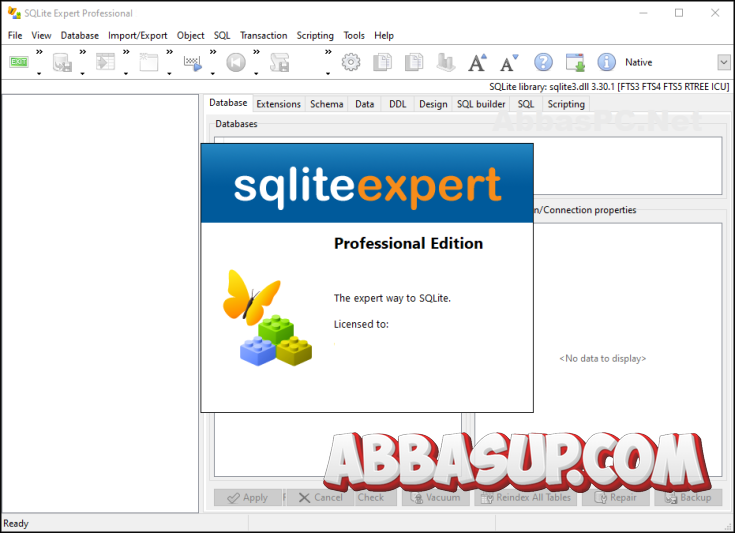Click the round go-to-first record icon
Viewport: 735px width, 533px height.
pos(236,62)
